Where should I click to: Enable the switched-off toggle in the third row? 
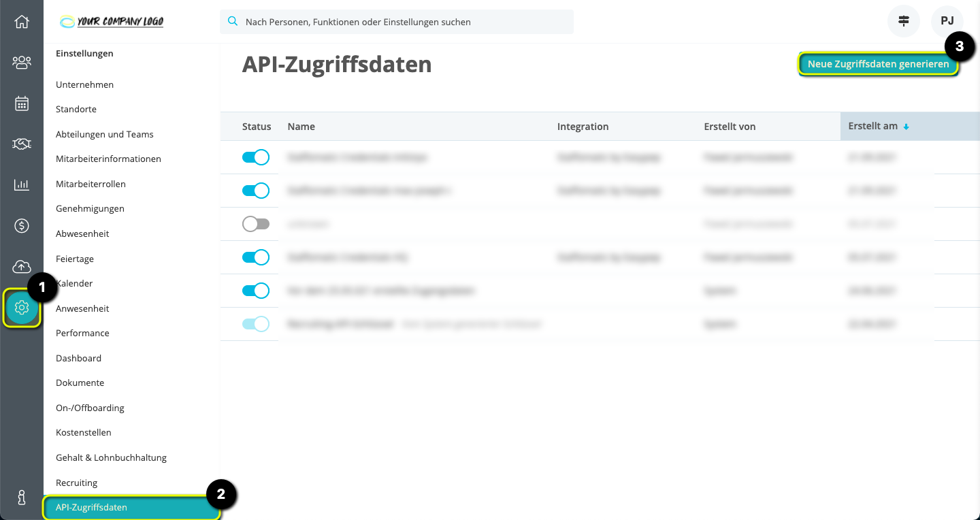(257, 223)
